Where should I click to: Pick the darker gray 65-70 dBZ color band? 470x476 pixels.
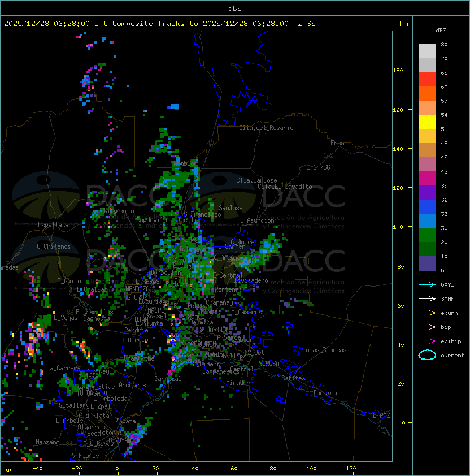427,65
